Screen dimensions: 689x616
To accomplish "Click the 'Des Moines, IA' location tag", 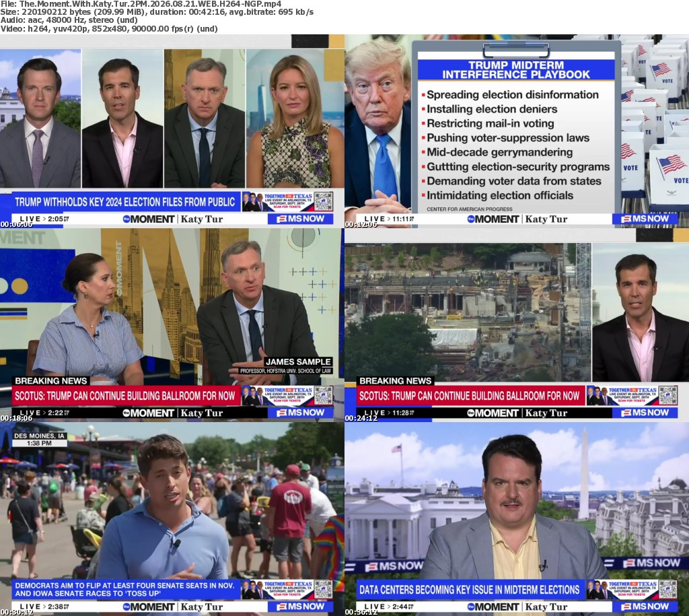I will pos(40,436).
